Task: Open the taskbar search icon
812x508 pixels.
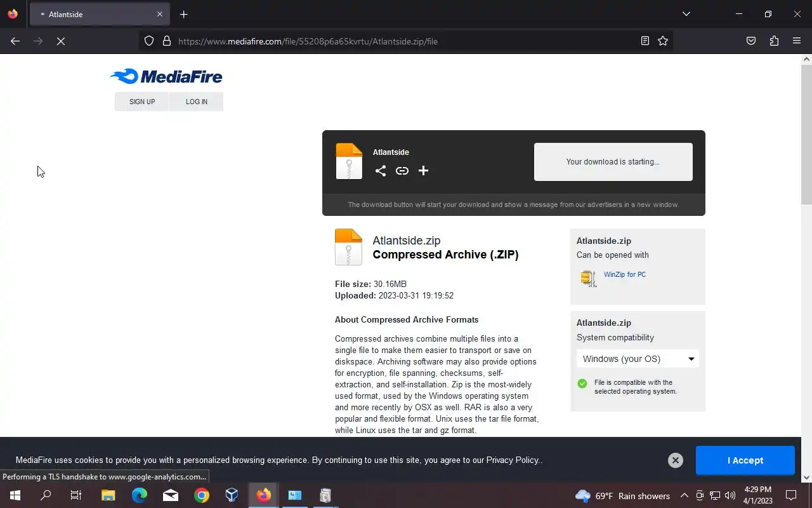Action: pos(46,495)
